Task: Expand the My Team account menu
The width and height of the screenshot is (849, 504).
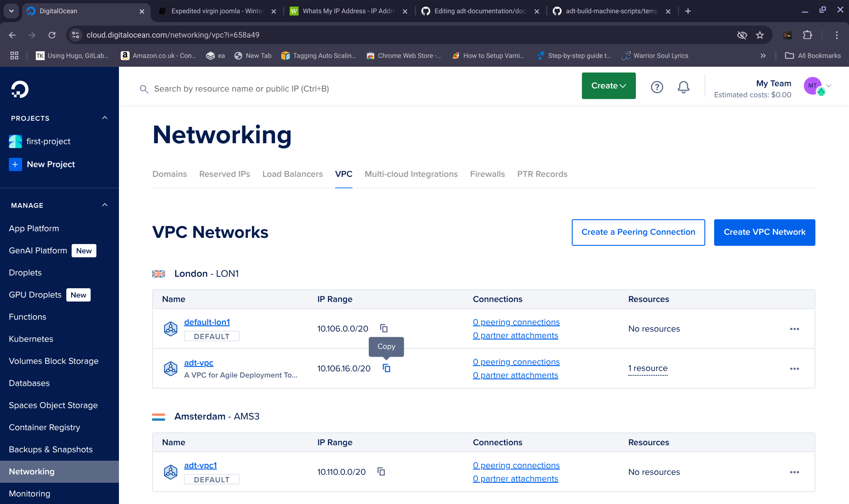Action: 829,86
